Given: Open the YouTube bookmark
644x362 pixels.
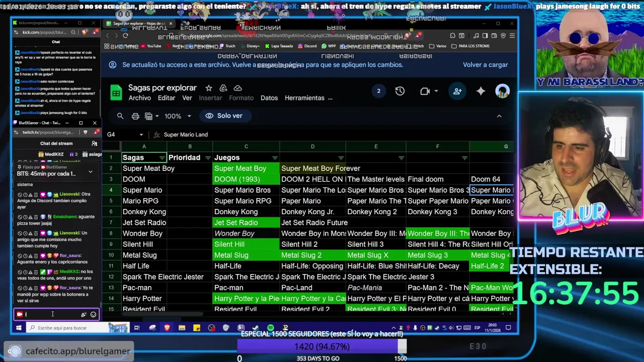Looking at the screenshot, I should pyautogui.click(x=151, y=46).
